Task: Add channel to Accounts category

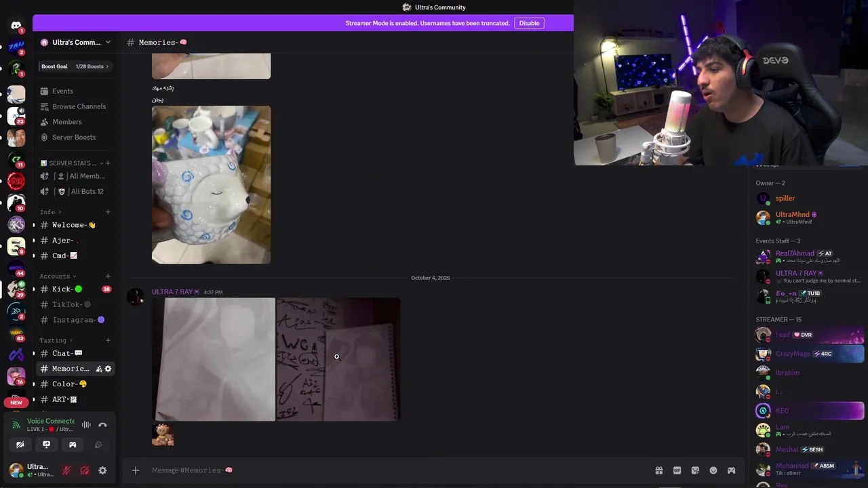Action: pos(108,277)
